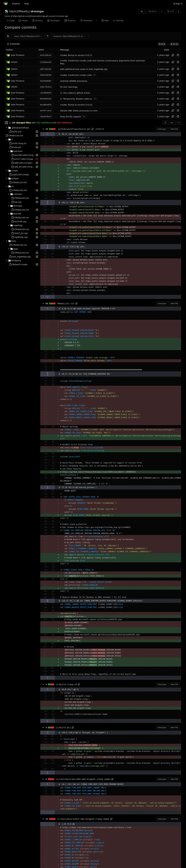Copy path of ci/build-clang.sh
Image resolution: width=186 pixels, height=868 pixels.
click(79, 684)
